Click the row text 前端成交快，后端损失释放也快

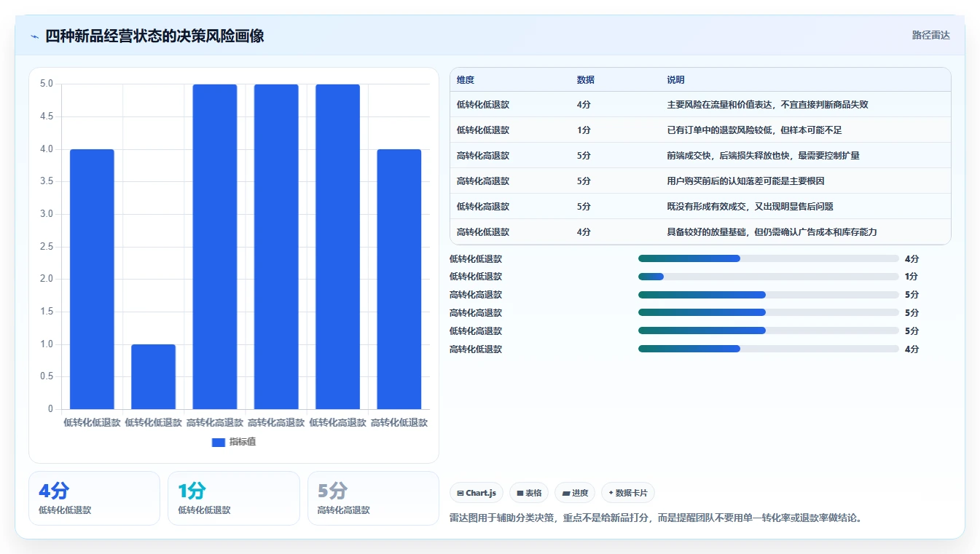728,156
